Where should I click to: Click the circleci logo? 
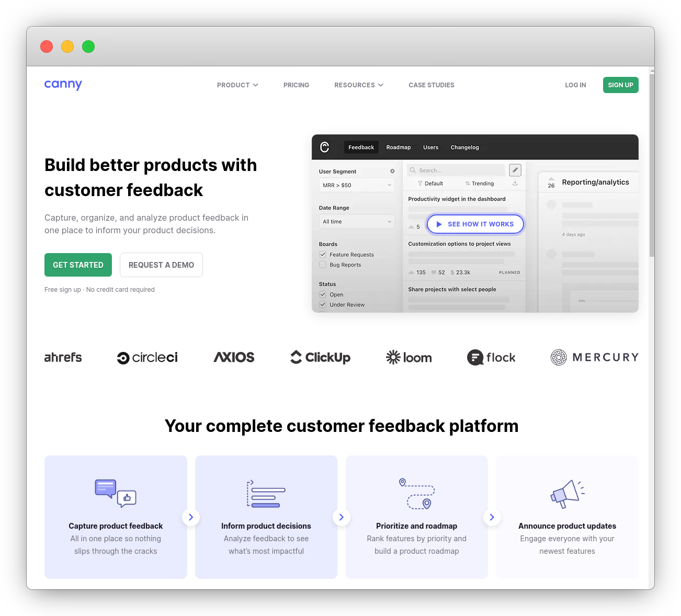click(147, 358)
